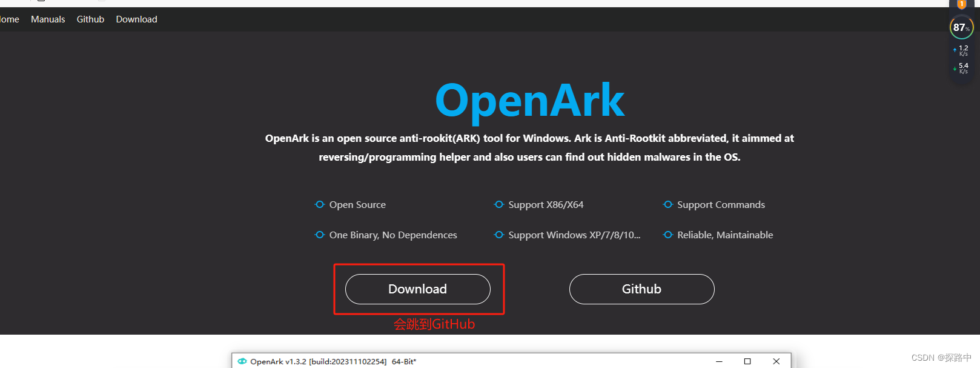Click the large Download button

418,289
